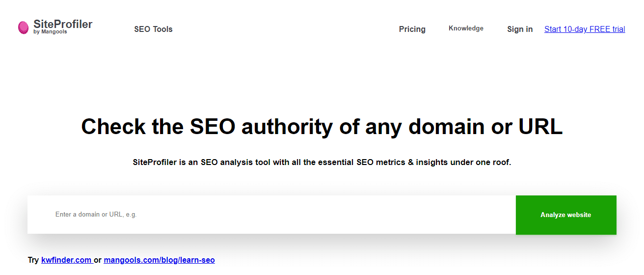Viewport: 644px width, 275px height.
Task: Try the kwfinder.com example link
Action: (66, 260)
